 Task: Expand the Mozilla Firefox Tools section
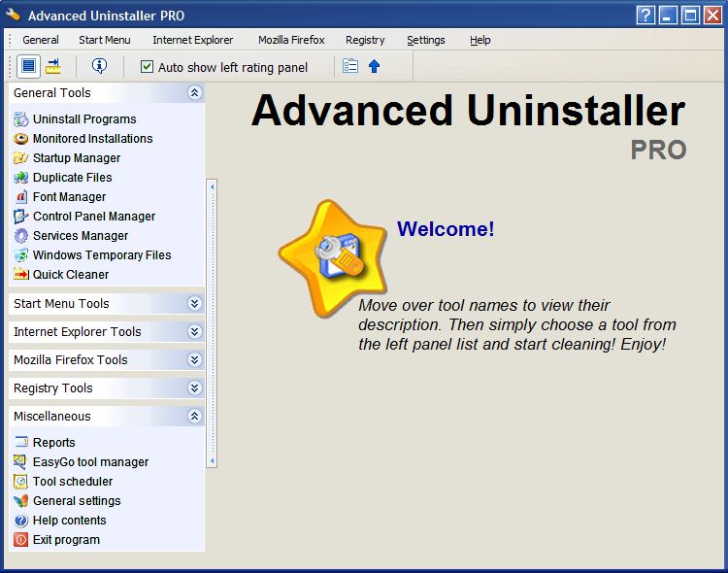coord(194,360)
